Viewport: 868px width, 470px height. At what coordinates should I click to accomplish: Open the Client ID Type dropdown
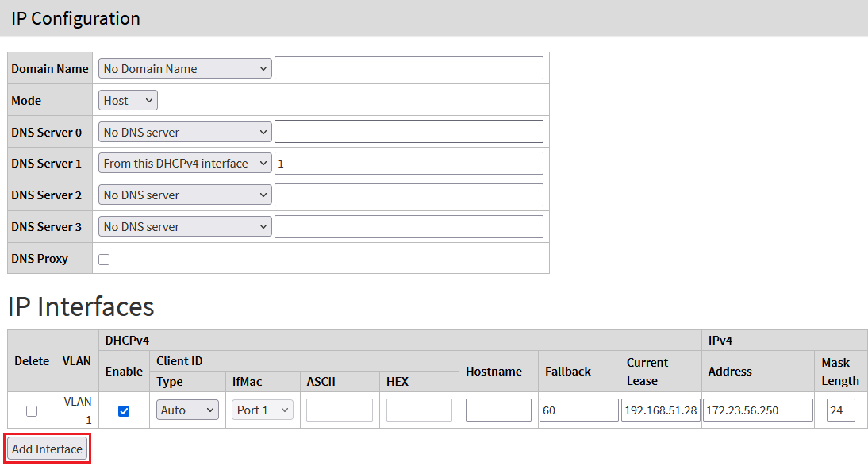(x=187, y=410)
